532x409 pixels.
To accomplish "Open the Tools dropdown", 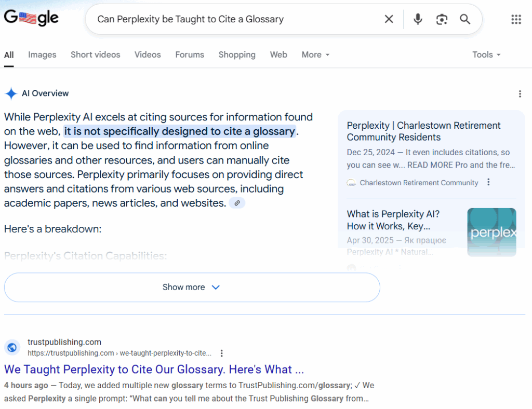I will coord(486,55).
